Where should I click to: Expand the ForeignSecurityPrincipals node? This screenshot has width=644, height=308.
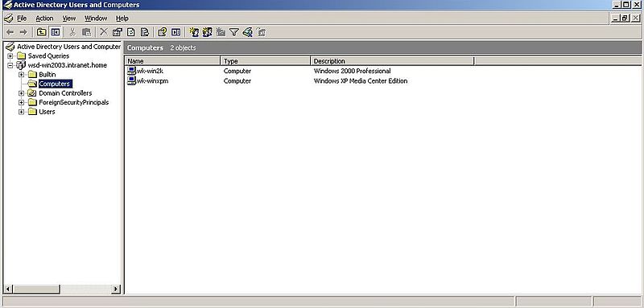pyautogui.click(x=22, y=102)
